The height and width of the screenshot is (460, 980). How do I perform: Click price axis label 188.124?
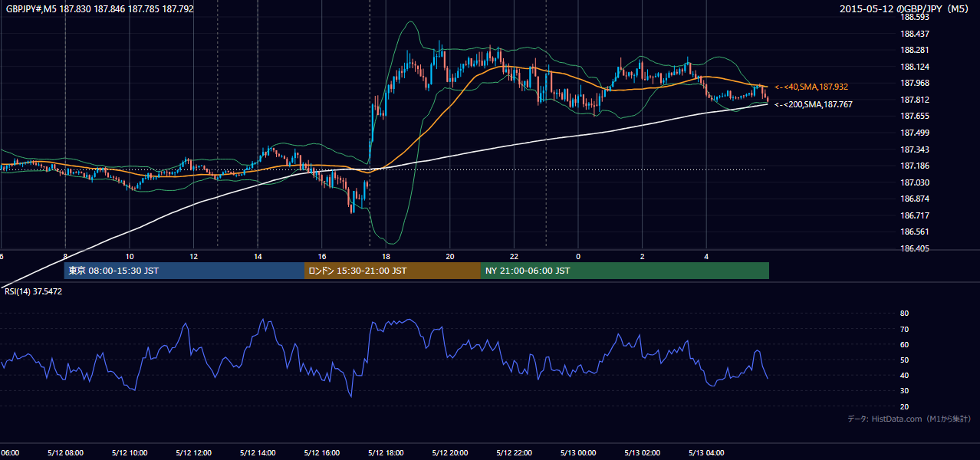coord(914,67)
